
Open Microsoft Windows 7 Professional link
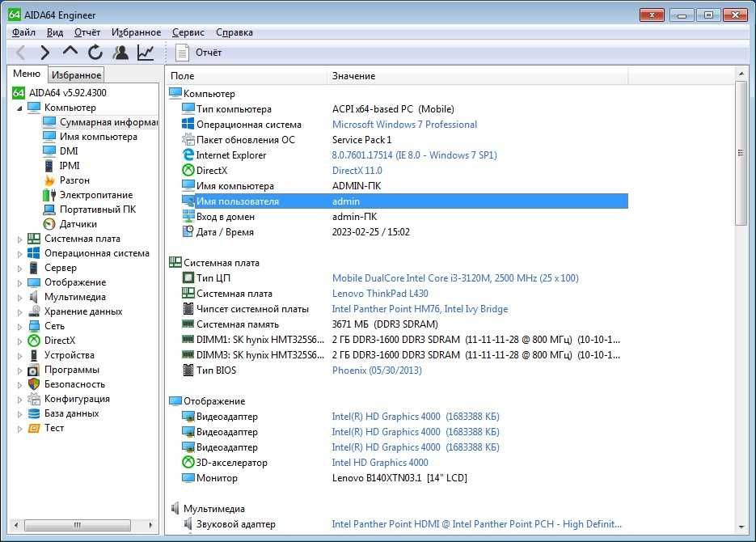tap(404, 125)
